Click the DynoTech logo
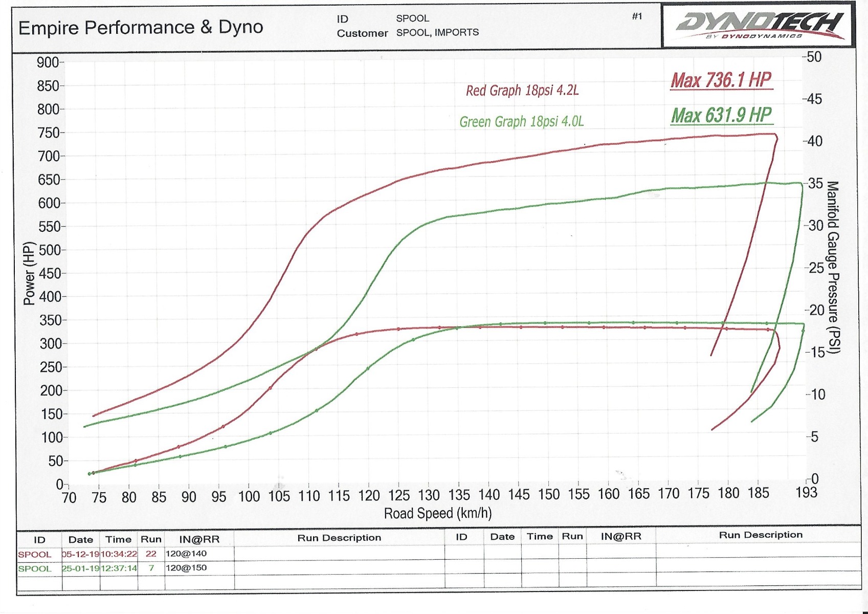This screenshot has height=614, width=868. coord(759,25)
